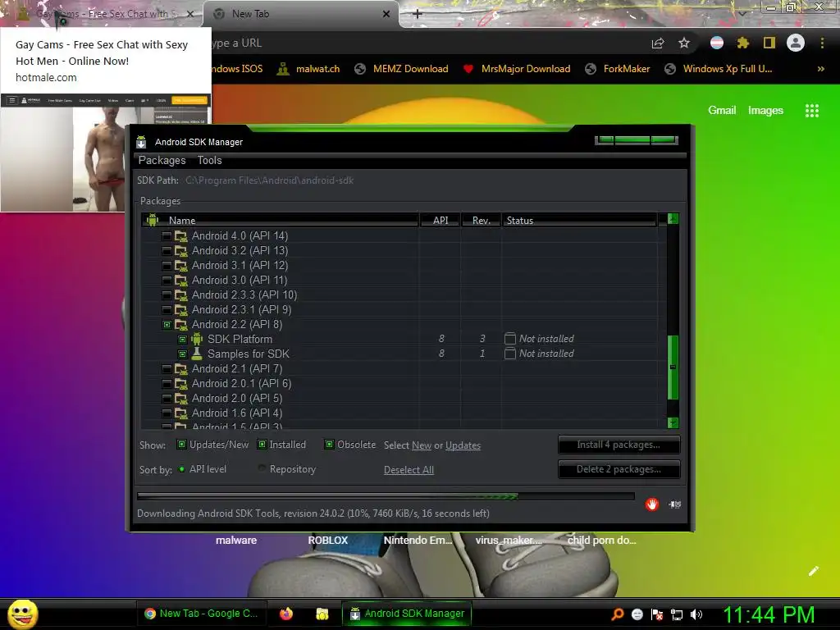
Task: Open the malwat.ch bookmark
Action: pyautogui.click(x=308, y=69)
